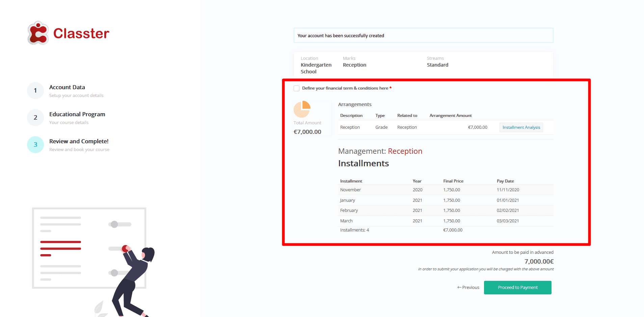Screen dimensions: 644x317
Task: Tick the financial terms & conditions checkbox
Action: 296,88
